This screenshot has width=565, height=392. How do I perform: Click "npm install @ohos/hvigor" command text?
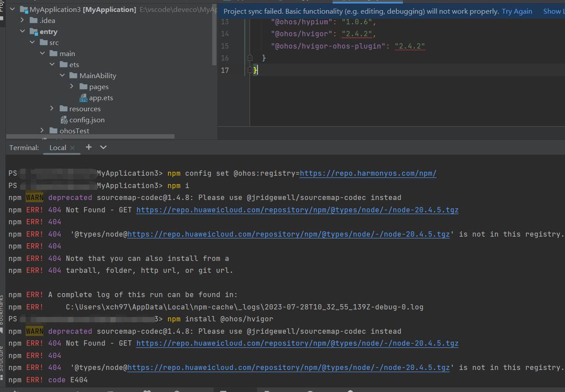click(x=220, y=319)
